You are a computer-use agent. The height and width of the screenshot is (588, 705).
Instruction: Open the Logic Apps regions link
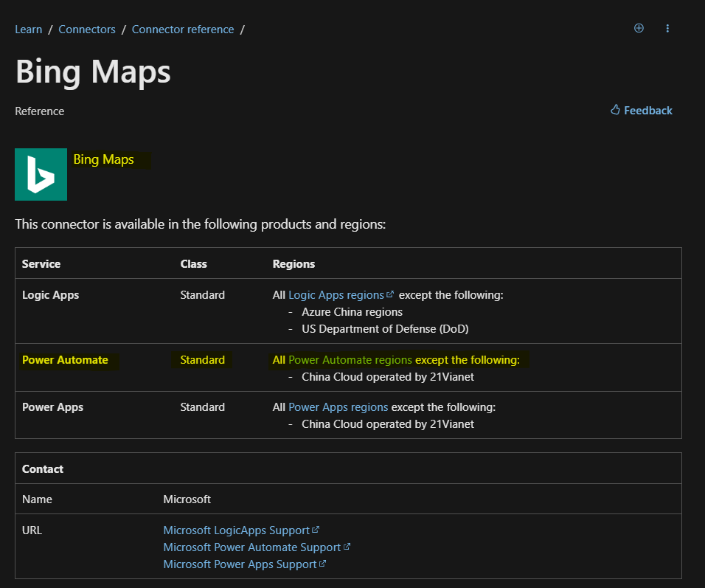pyautogui.click(x=336, y=295)
